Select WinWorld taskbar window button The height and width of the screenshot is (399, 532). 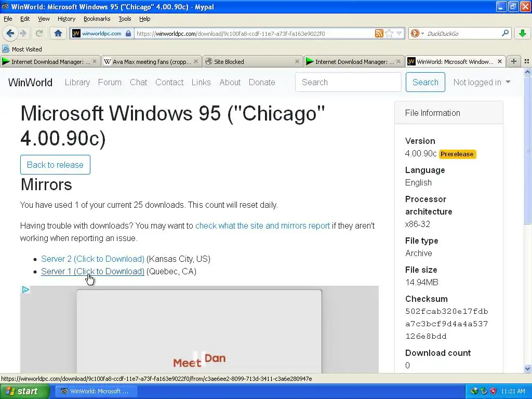coord(96,391)
